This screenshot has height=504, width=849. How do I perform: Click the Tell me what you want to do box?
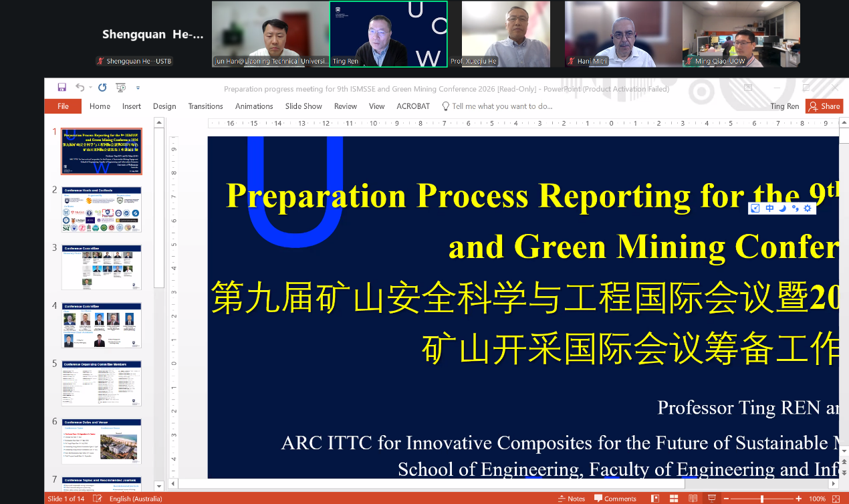point(497,106)
